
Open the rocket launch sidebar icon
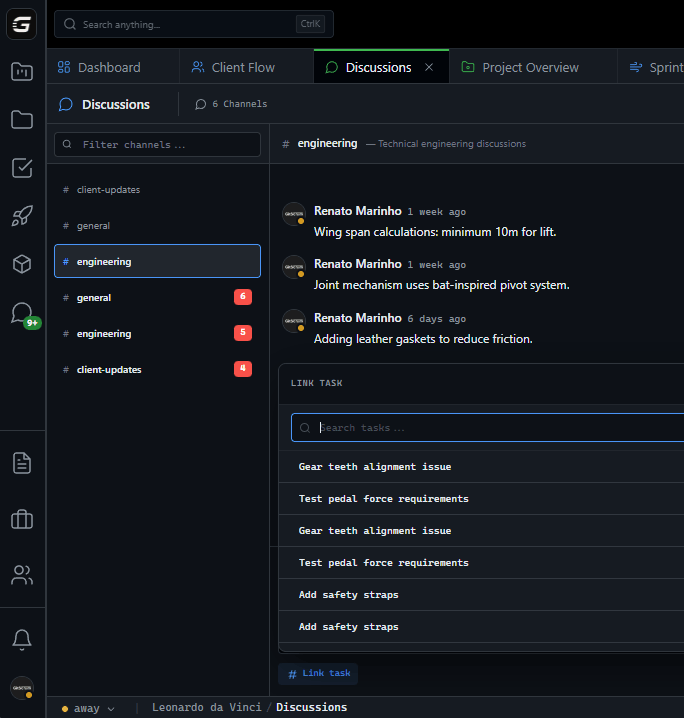pyautogui.click(x=22, y=216)
